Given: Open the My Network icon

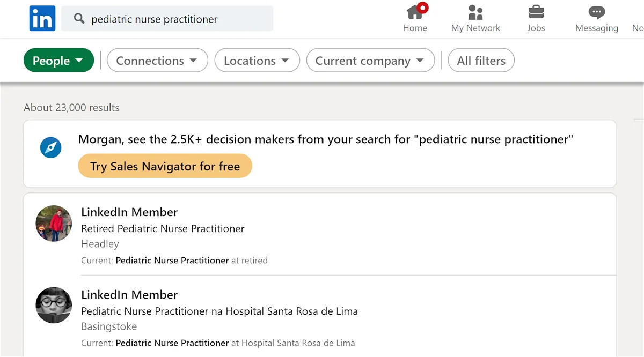Looking at the screenshot, I should point(475,12).
